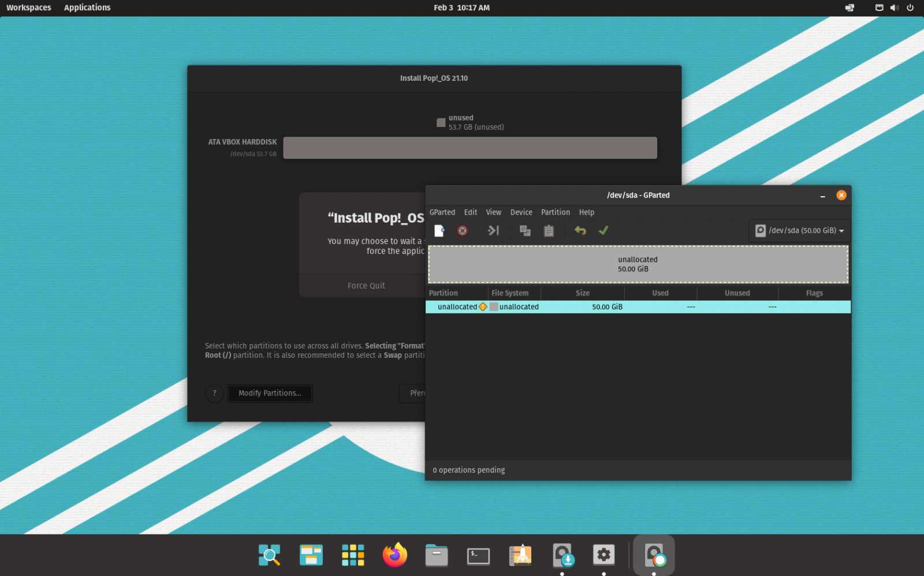924x576 pixels.
Task: Click the 50.00 GiB size cell
Action: pos(607,307)
